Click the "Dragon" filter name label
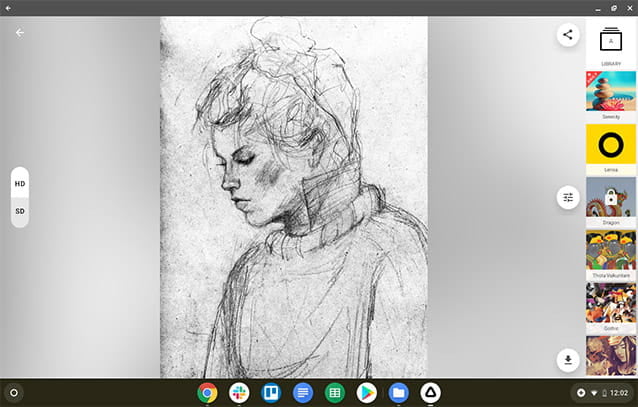 [611, 223]
